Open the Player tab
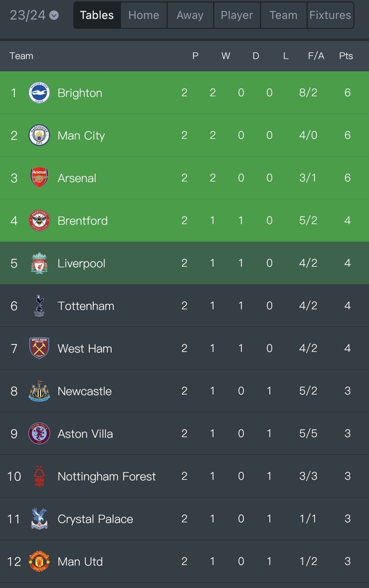The height and width of the screenshot is (588, 369). pos(237,15)
